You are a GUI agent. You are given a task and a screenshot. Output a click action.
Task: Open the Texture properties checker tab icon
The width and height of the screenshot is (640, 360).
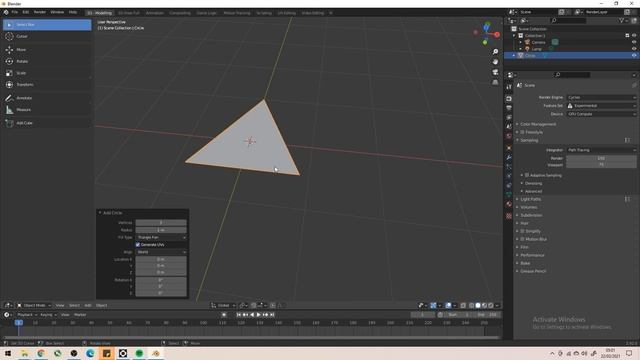(509, 216)
